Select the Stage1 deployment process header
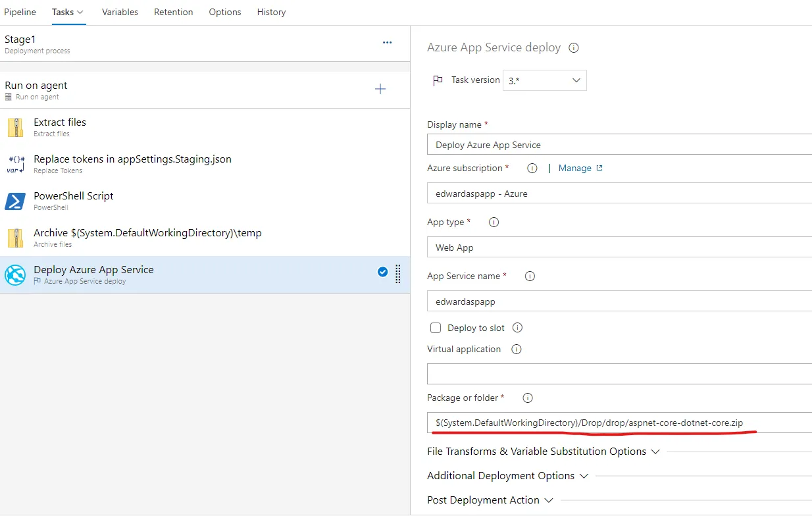The image size is (812, 520). pos(205,44)
